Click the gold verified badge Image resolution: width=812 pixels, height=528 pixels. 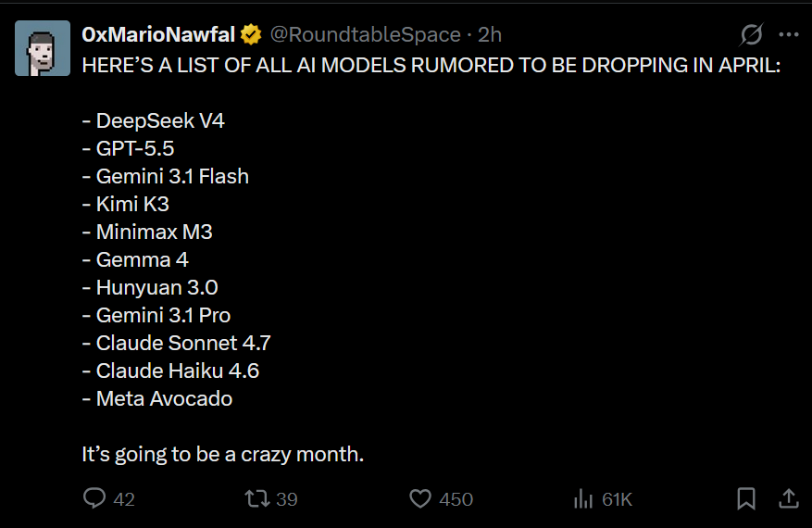(x=250, y=35)
